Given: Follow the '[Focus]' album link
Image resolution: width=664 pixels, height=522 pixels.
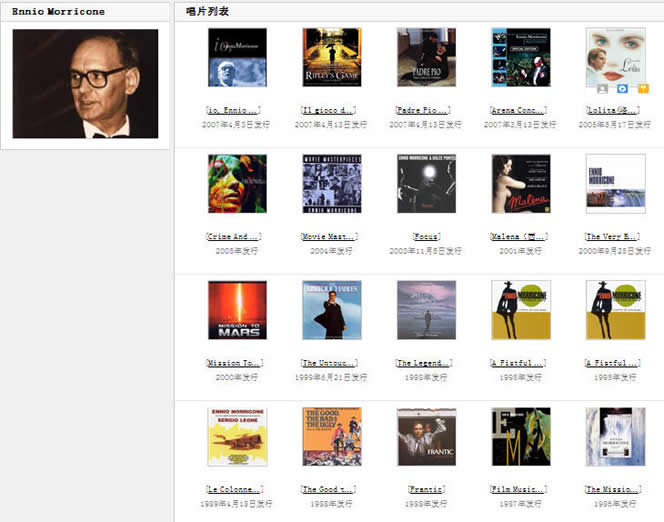Looking at the screenshot, I should click(x=426, y=237).
